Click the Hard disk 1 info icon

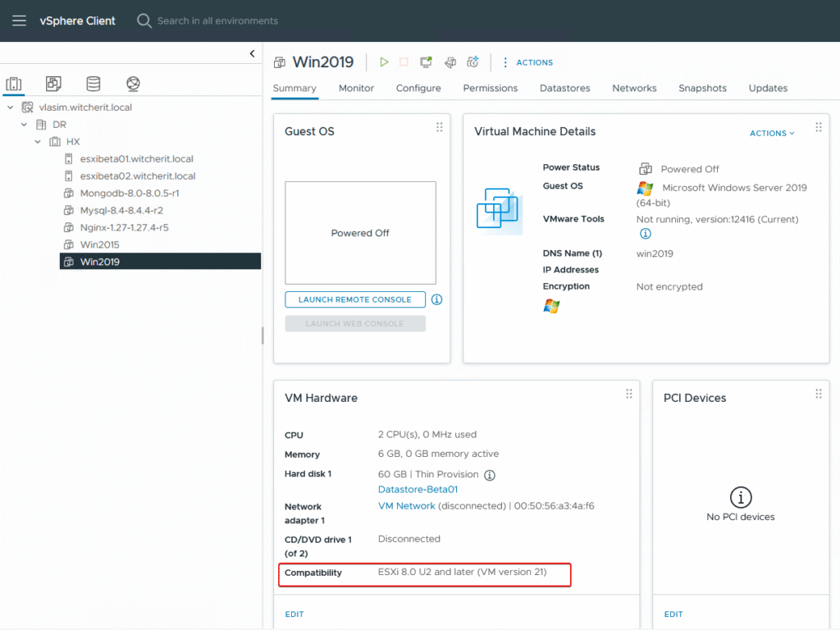pos(490,475)
